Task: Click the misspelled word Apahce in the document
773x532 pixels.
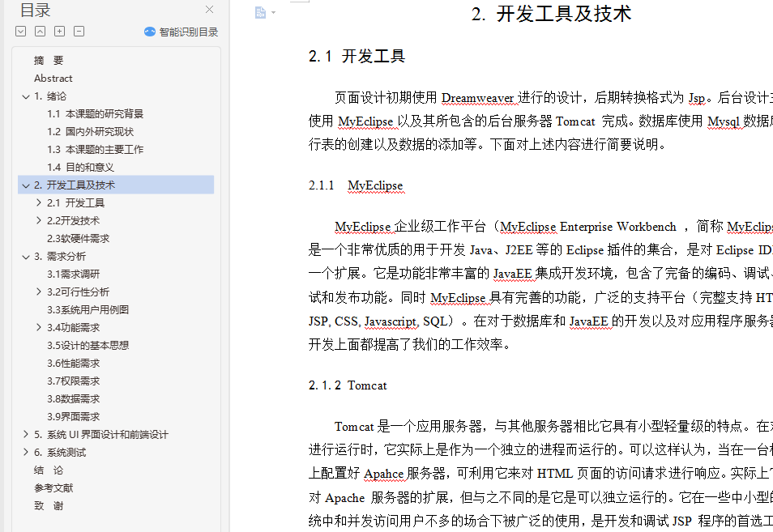Action: coord(383,474)
